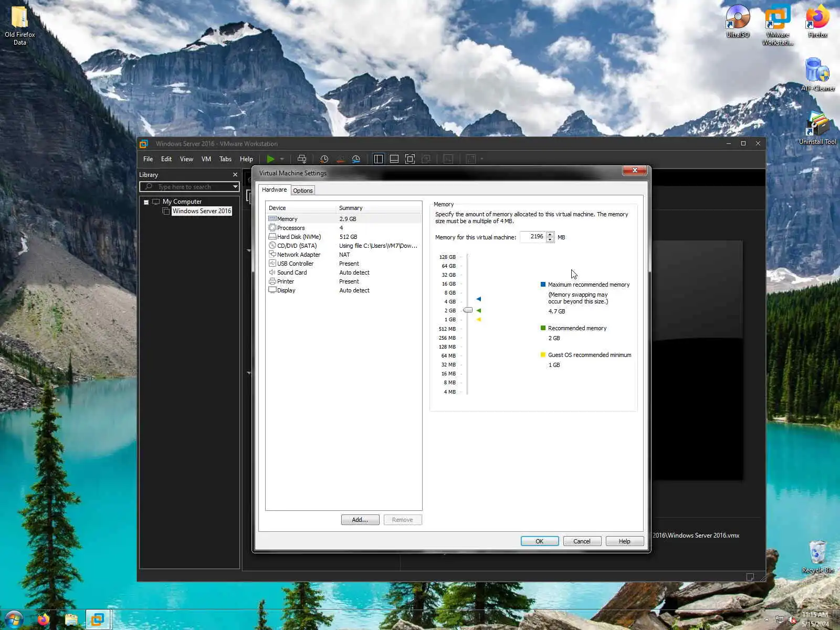Click the Device column header
Viewport: 840px width, 630px height.
click(x=301, y=208)
